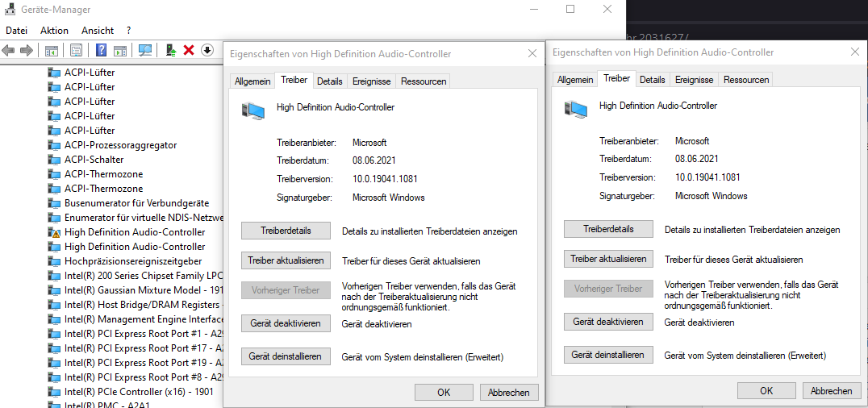Click the warning icon on High Definition Audio-Controller

point(54,232)
